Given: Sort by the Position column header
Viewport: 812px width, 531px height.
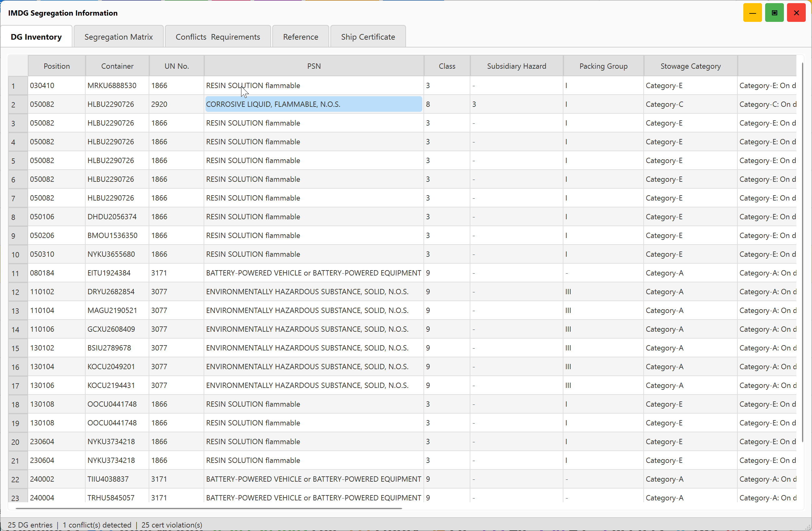Looking at the screenshot, I should coord(57,66).
